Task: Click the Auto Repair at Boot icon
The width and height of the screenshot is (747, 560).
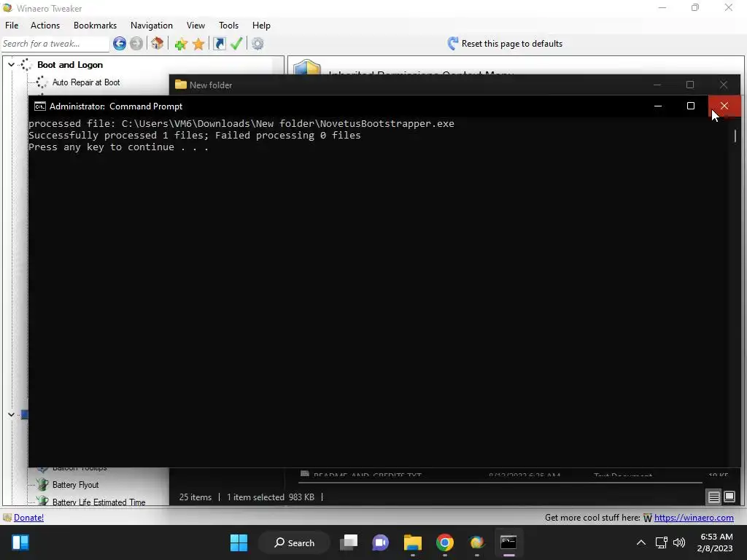Action: click(x=42, y=82)
